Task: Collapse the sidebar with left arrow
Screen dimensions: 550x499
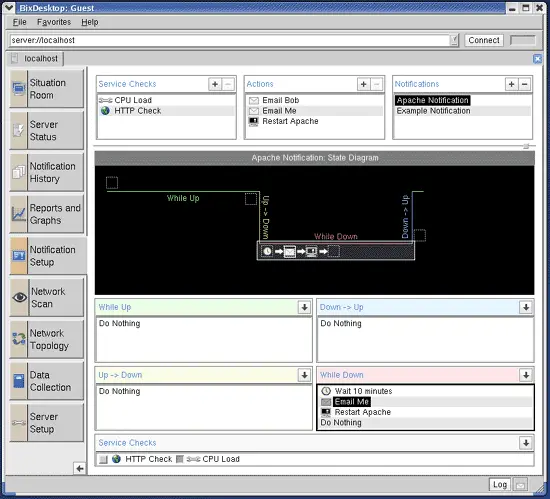Action: (x=80, y=468)
